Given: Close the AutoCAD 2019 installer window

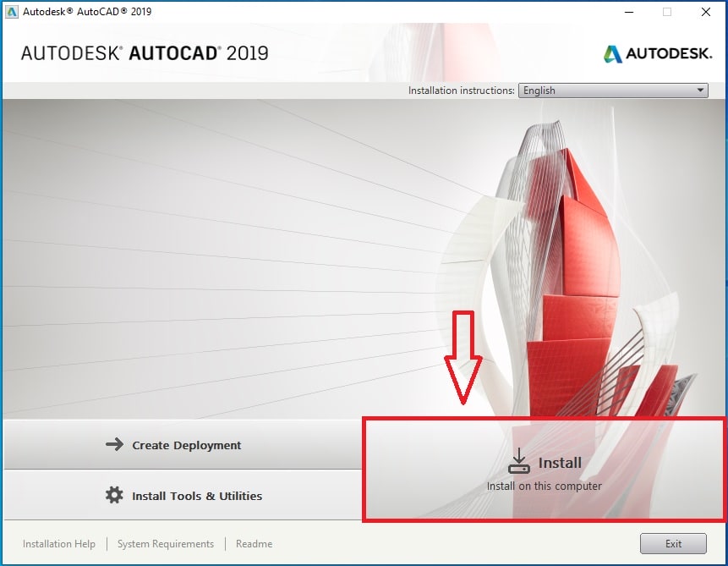Looking at the screenshot, I should pos(706,12).
